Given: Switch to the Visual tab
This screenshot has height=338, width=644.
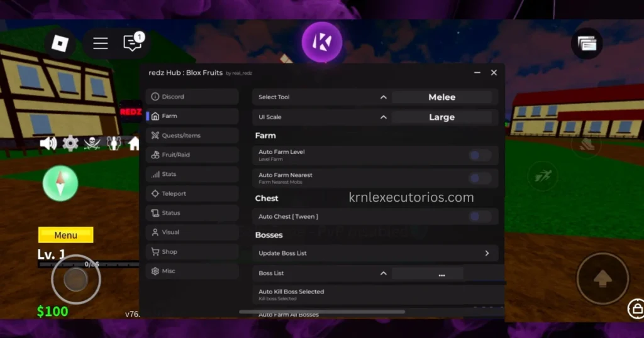Looking at the screenshot, I should pyautogui.click(x=192, y=232).
